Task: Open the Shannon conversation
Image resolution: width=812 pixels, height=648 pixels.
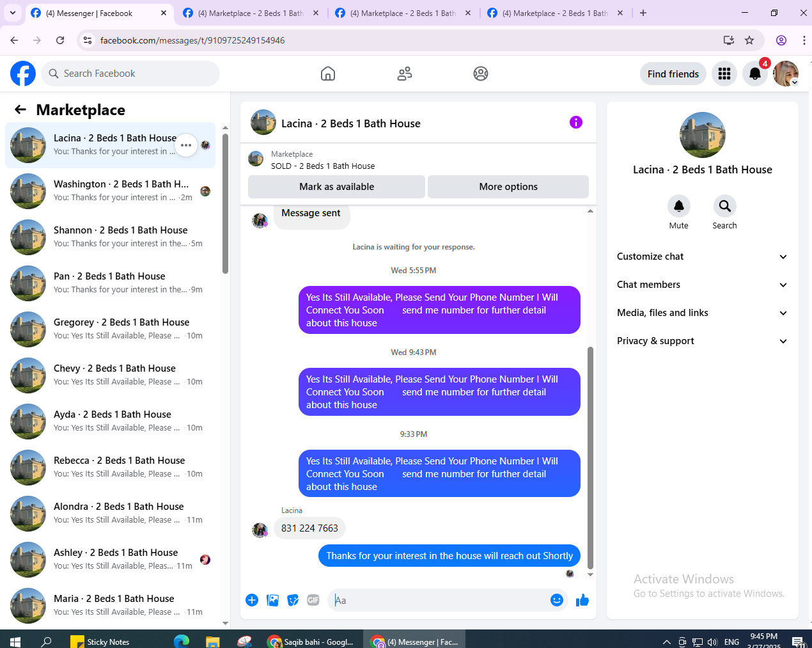Action: click(111, 237)
